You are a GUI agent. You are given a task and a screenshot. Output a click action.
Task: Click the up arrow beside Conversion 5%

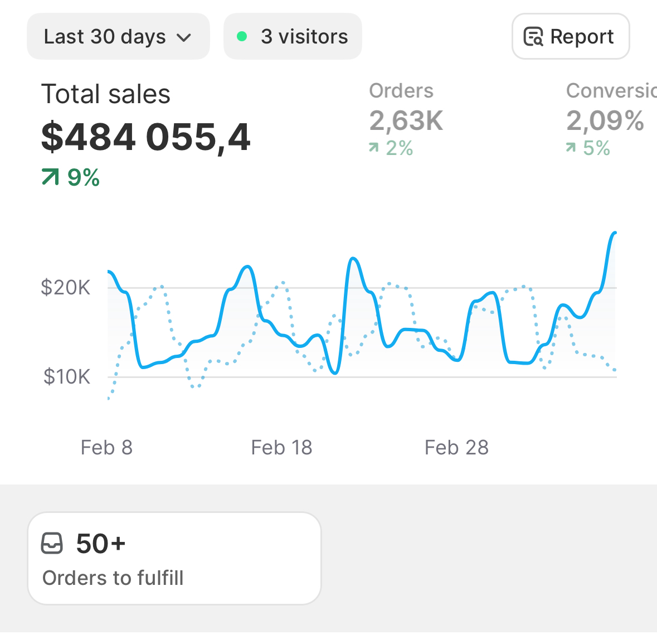(571, 148)
